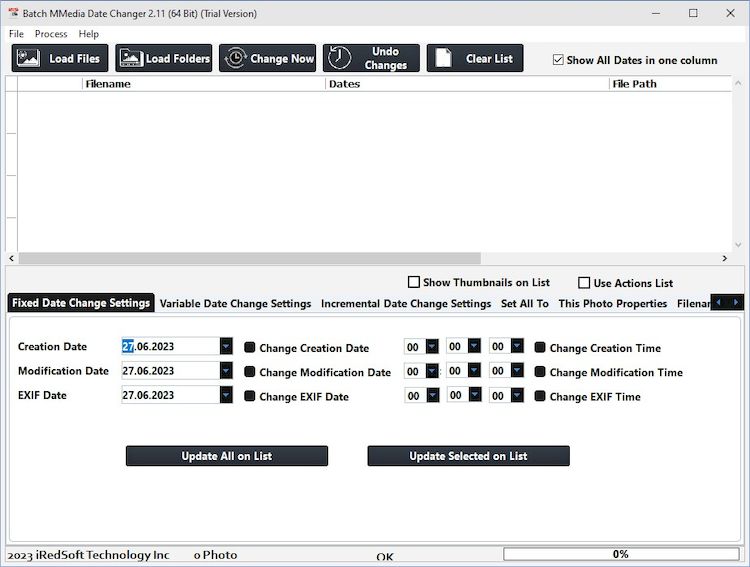Click "2023 iRedSoft Technology Inc" status text
Viewport: 750px width, 567px height.
point(88,555)
